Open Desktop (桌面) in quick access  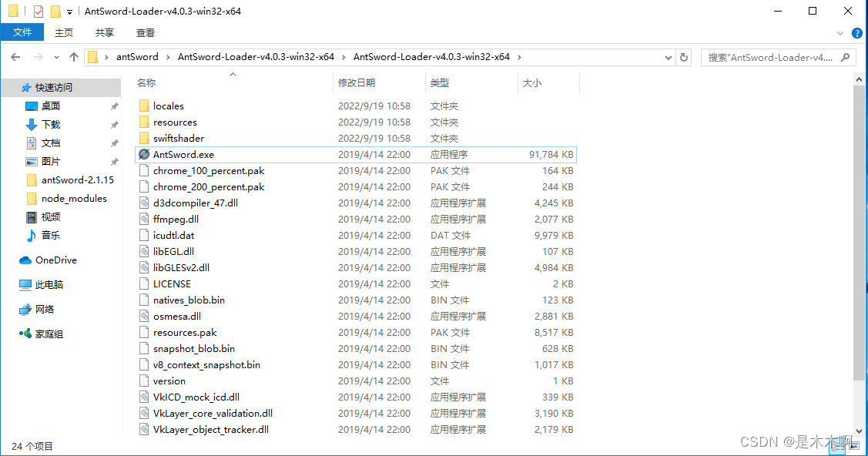point(50,106)
